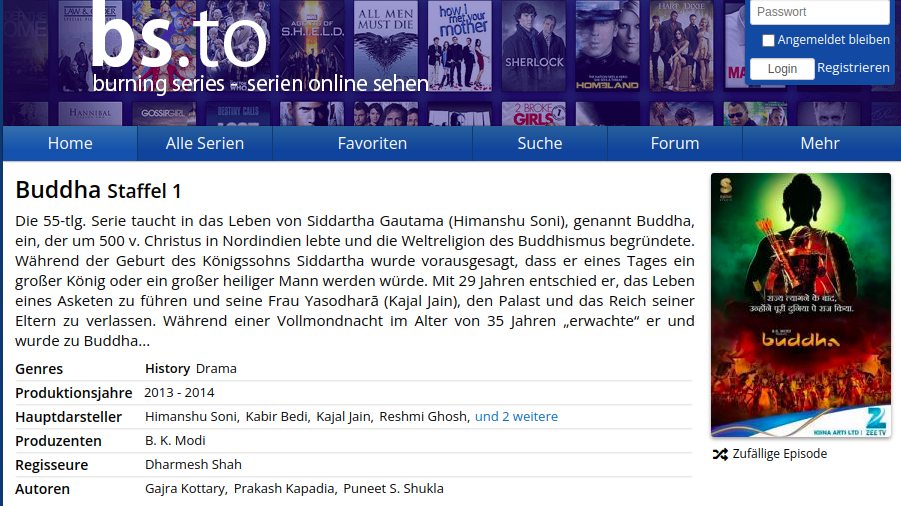Select Suche in the navigation bar
This screenshot has width=901, height=506.
[x=540, y=143]
